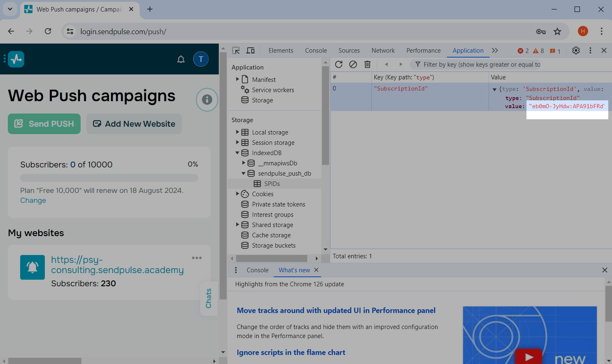Close the DevTools drawer

coord(605,270)
